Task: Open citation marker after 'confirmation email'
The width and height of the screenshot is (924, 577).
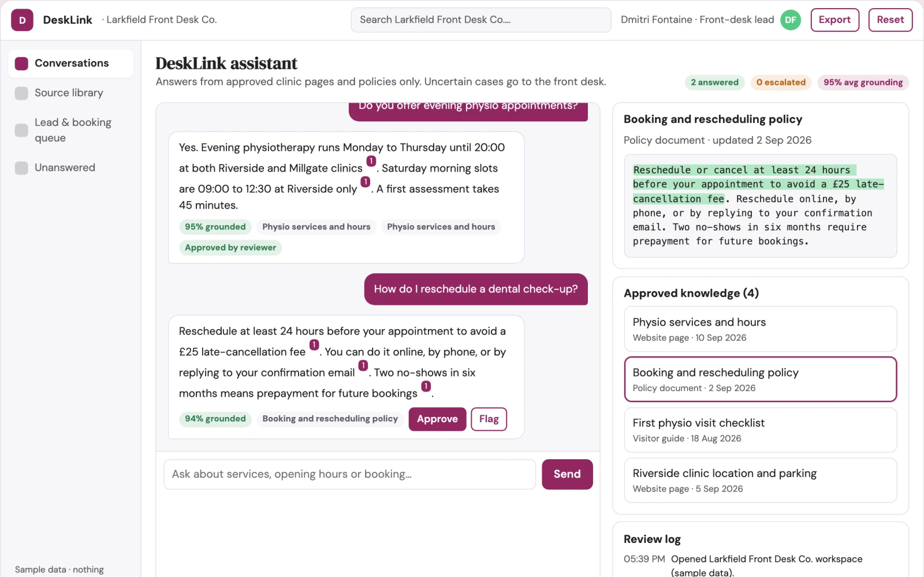Action: pyautogui.click(x=363, y=366)
